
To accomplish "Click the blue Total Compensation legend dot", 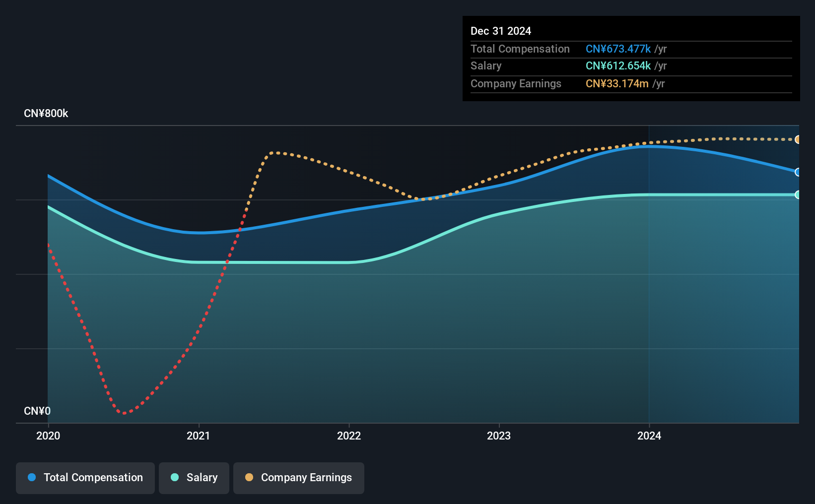I will (x=32, y=477).
